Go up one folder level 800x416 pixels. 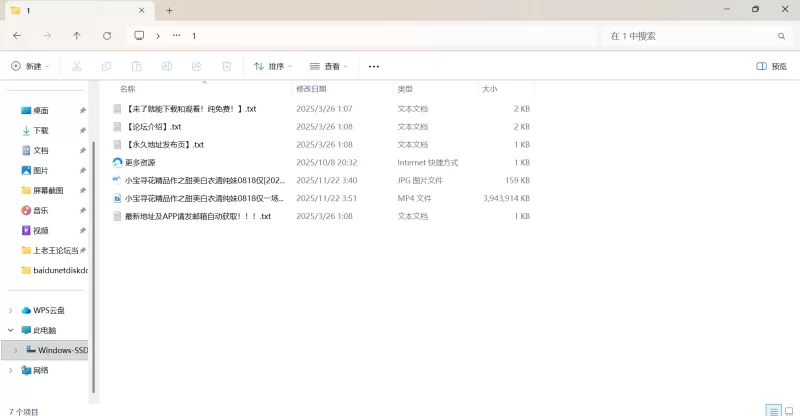point(77,36)
